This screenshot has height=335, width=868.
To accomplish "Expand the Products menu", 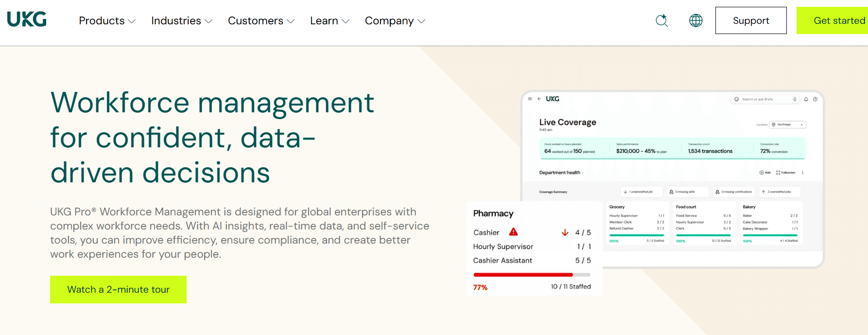I will coord(107,21).
